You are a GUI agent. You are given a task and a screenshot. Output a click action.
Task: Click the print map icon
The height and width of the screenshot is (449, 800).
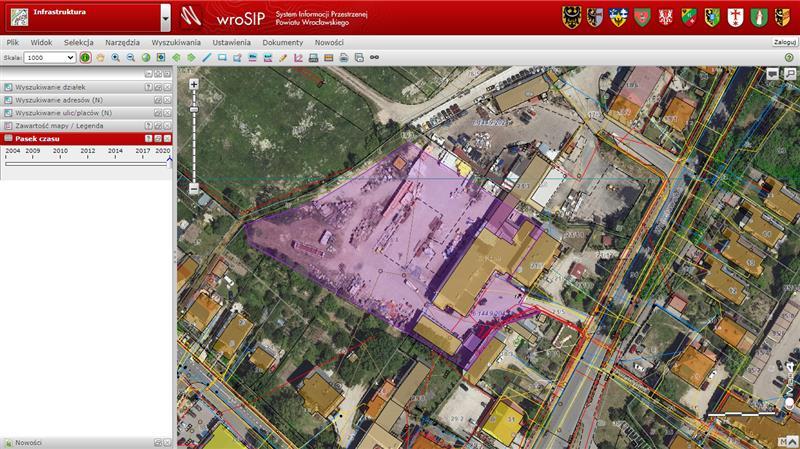tap(313, 58)
